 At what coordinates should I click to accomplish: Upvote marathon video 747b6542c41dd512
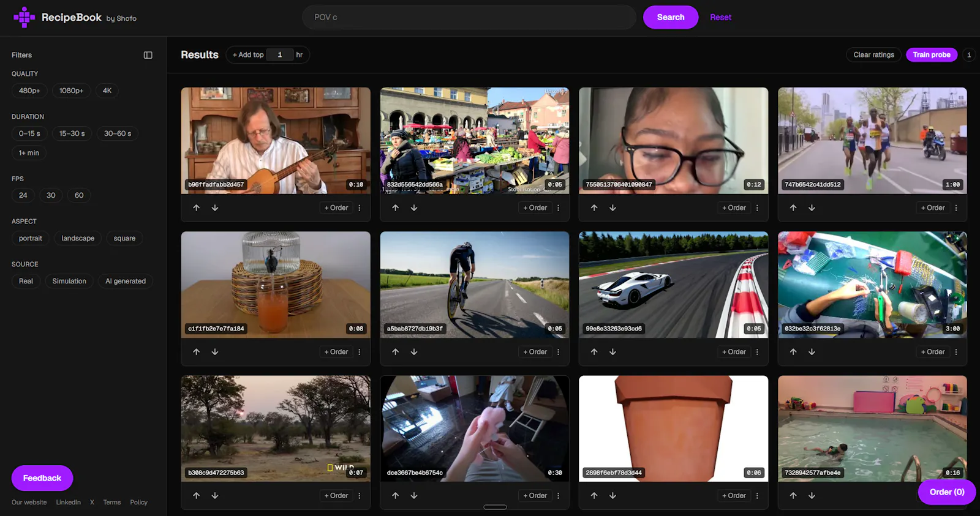coord(793,208)
